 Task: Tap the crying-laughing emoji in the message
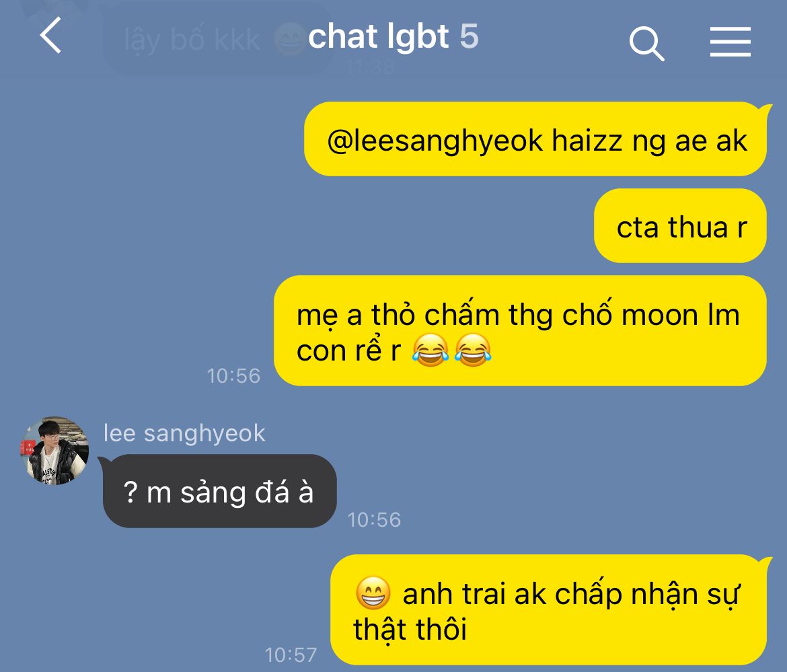pos(430,350)
